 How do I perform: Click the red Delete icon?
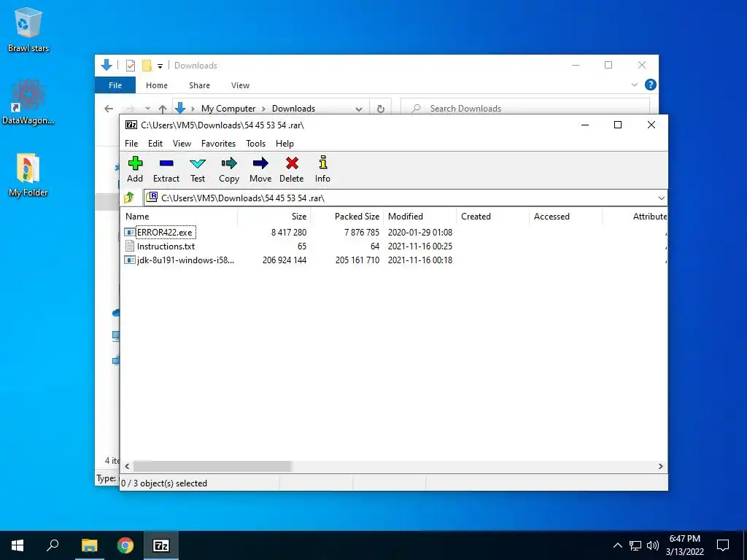pos(292,164)
